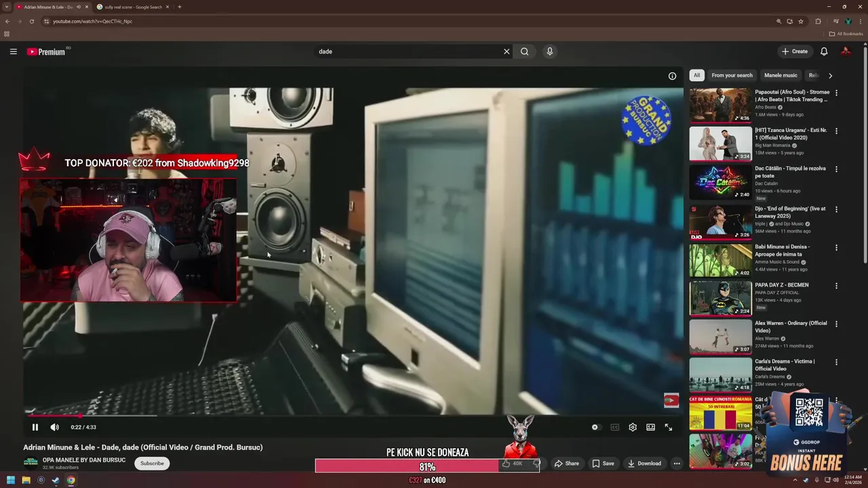
Task: Switch to theater mode
Action: click(x=650, y=427)
